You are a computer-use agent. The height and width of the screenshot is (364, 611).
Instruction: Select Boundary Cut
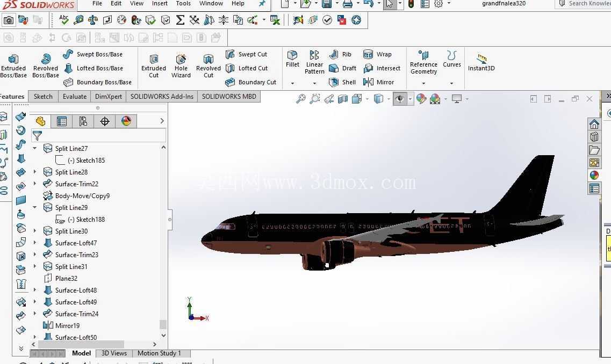[251, 82]
